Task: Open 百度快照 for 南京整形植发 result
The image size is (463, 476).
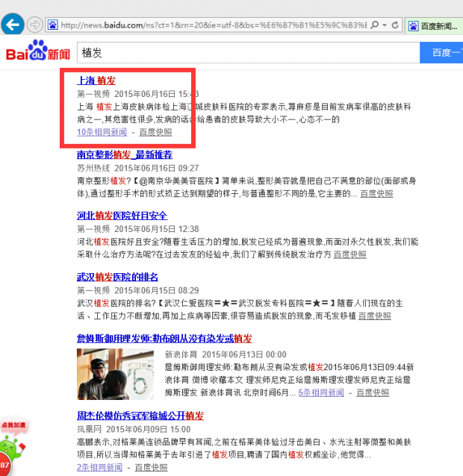Action: tap(376, 194)
